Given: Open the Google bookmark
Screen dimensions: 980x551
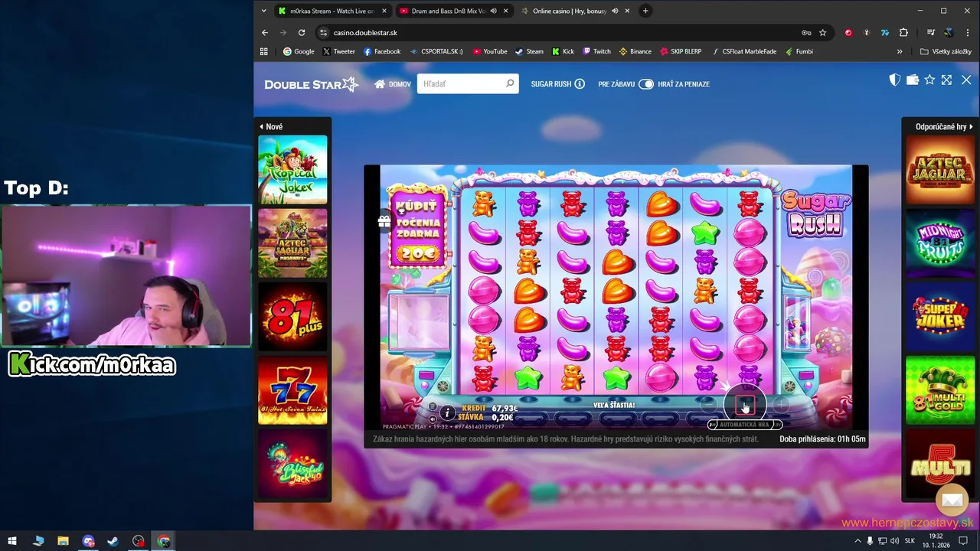Looking at the screenshot, I should (x=299, y=51).
